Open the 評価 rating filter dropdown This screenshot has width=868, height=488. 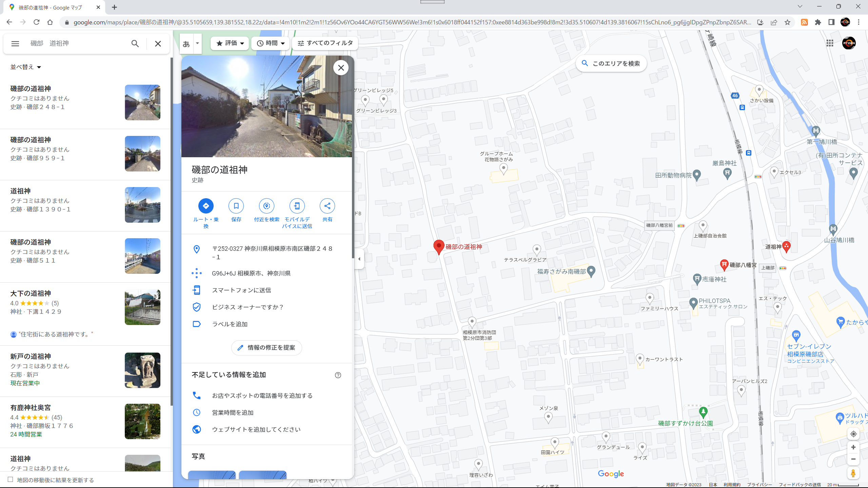(x=230, y=43)
